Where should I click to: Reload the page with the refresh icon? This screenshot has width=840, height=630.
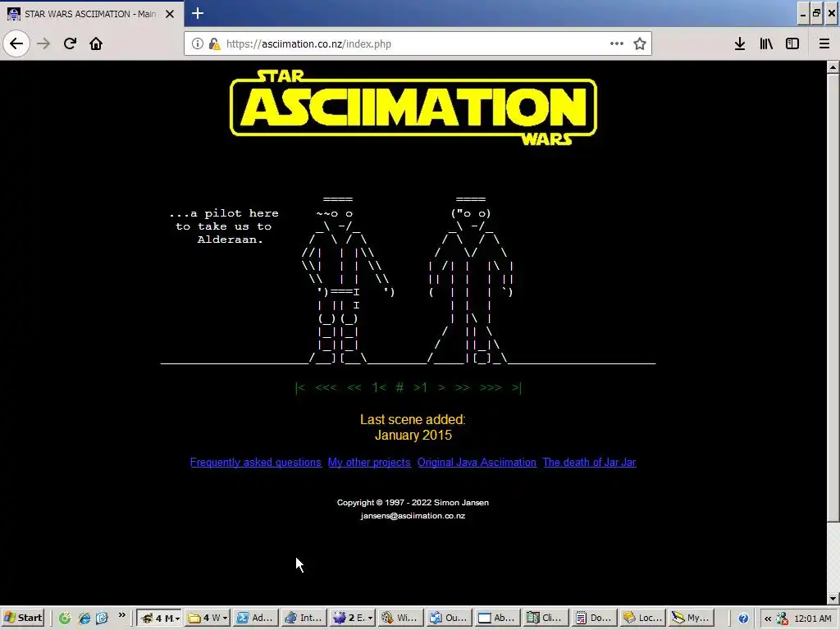70,43
